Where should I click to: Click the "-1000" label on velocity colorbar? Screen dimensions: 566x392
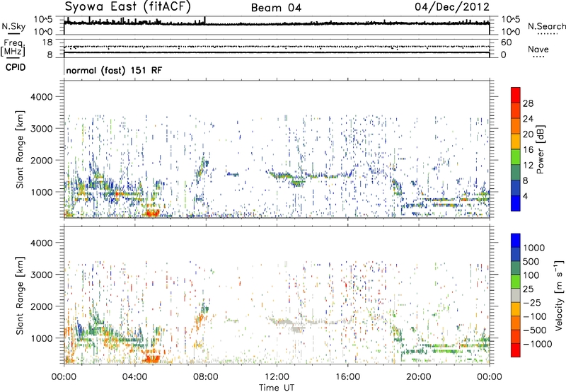[x=537, y=344]
